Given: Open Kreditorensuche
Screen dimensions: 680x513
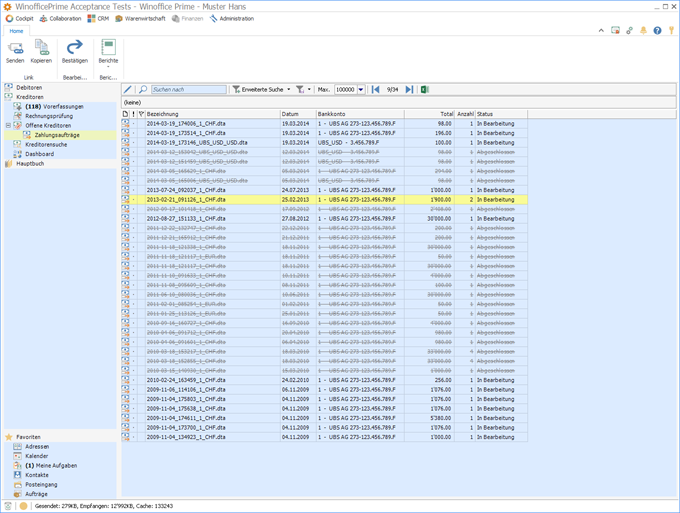Looking at the screenshot, I should coord(46,144).
